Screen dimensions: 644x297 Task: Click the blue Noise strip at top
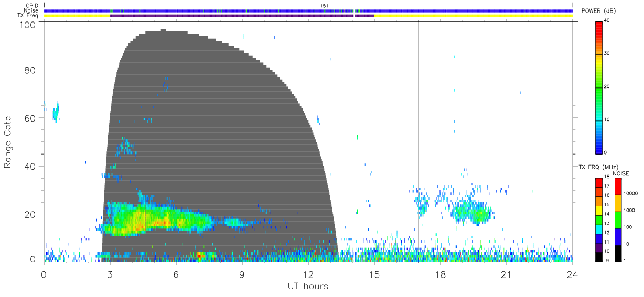point(308,10)
